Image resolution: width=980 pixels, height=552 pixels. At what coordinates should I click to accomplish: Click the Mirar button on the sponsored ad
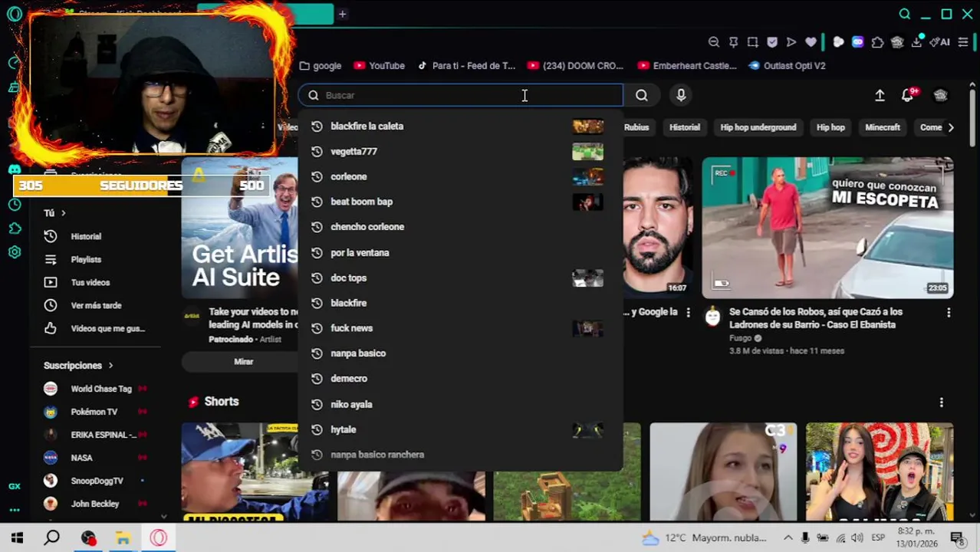243,362
